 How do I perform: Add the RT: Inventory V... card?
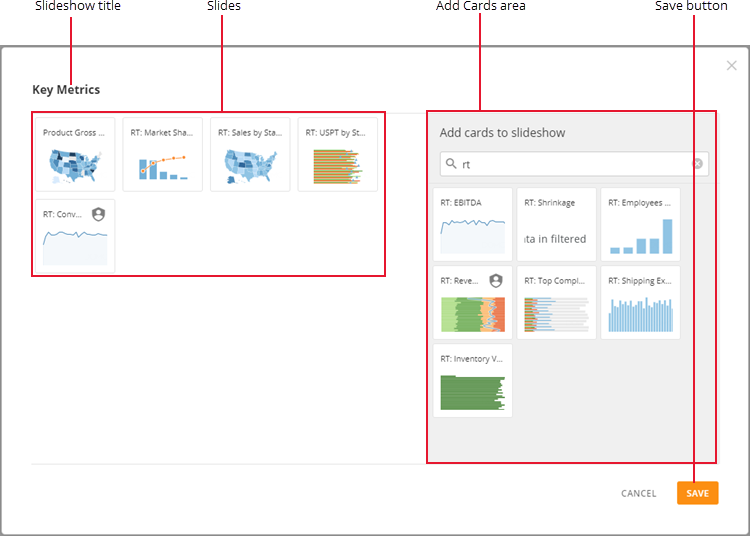pyautogui.click(x=473, y=381)
